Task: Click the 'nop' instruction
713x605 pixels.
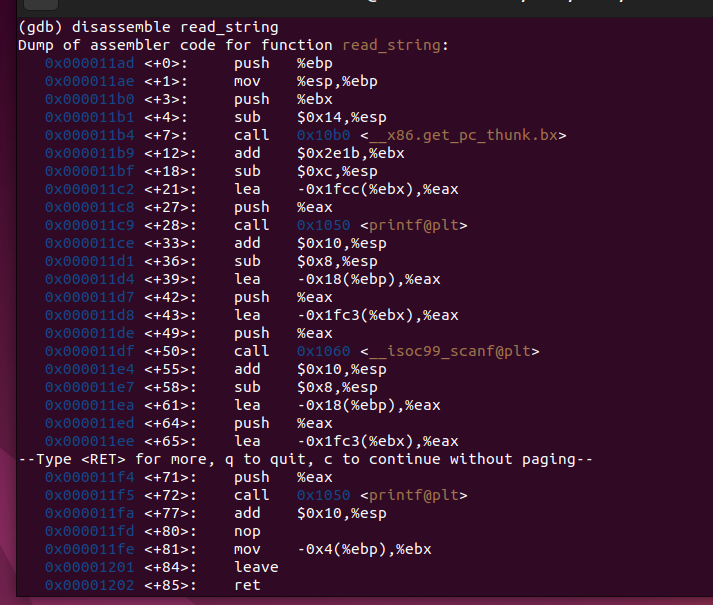Action: point(247,531)
